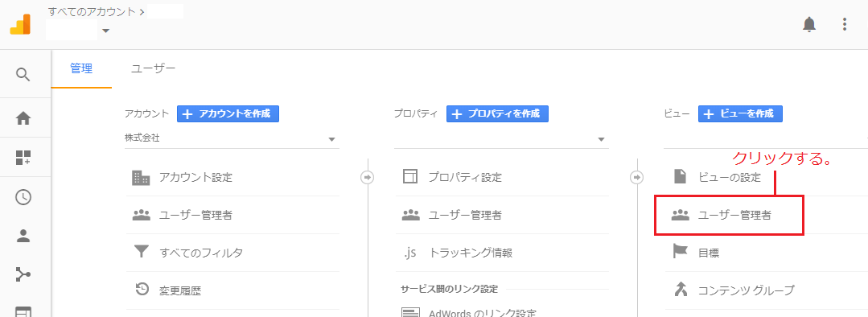Switch to the ユーザー tab
The height and width of the screenshot is (317, 868).
154,68
